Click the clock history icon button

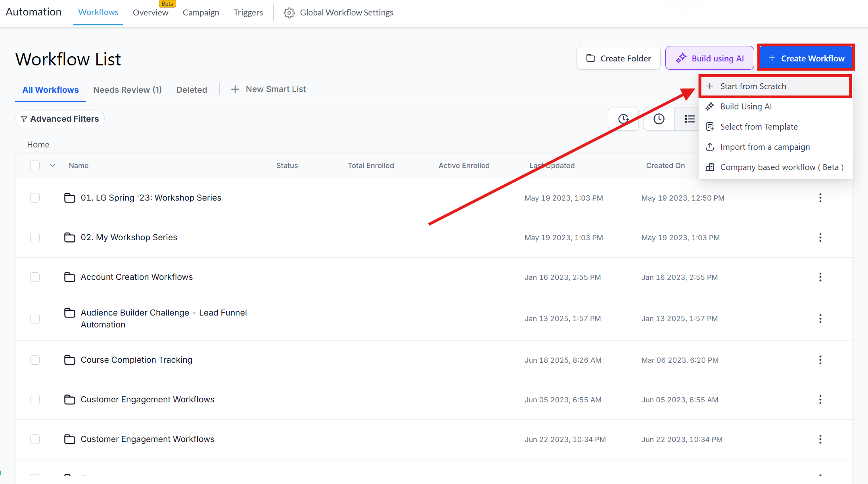click(659, 119)
